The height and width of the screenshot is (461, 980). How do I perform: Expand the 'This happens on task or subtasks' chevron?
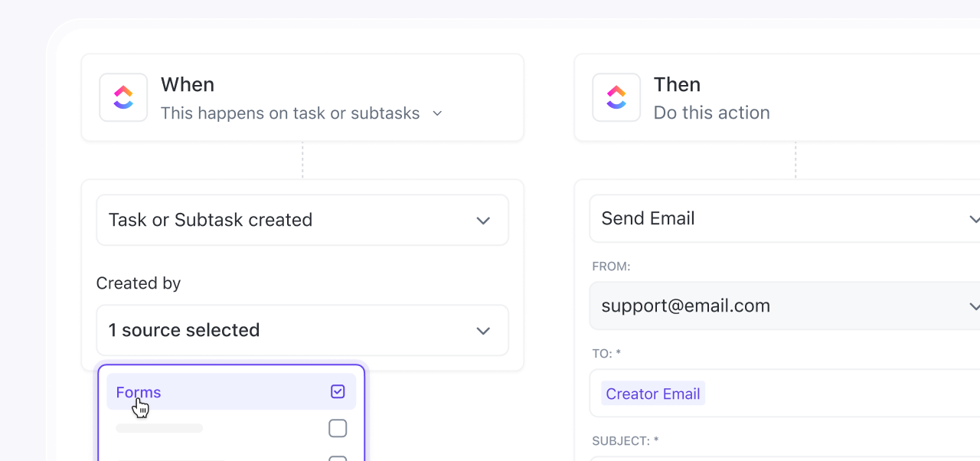[x=437, y=113]
